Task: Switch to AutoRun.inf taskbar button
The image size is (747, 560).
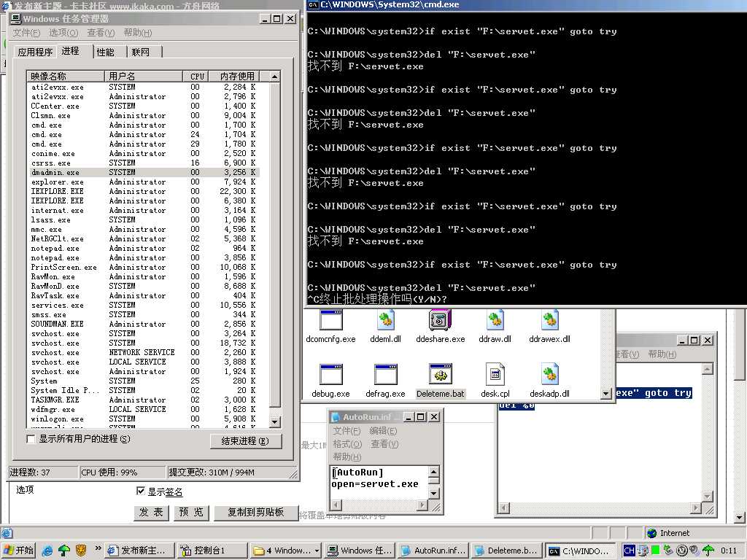Action: click(x=433, y=551)
